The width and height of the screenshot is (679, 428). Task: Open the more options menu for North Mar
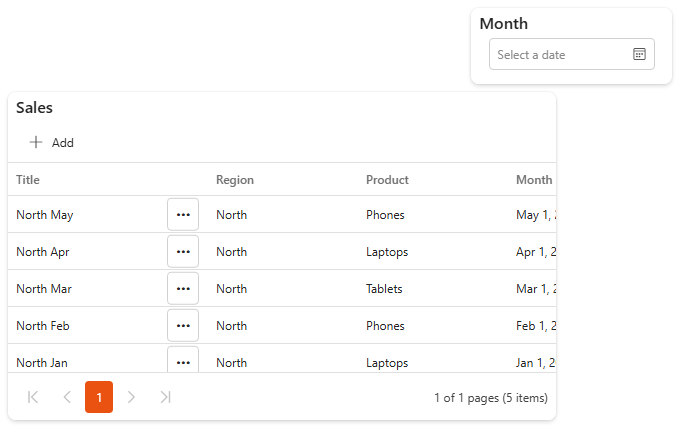[183, 289]
